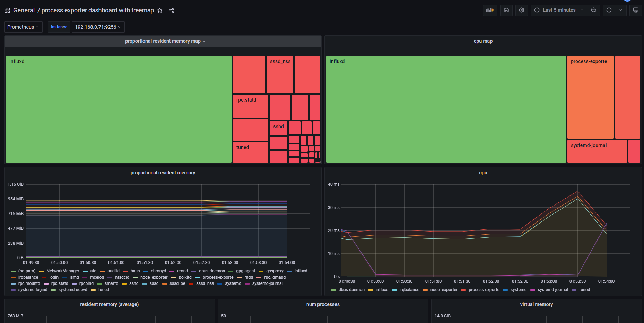The width and height of the screenshot is (644, 323).
Task: Open dashboard settings
Action: pos(521,10)
